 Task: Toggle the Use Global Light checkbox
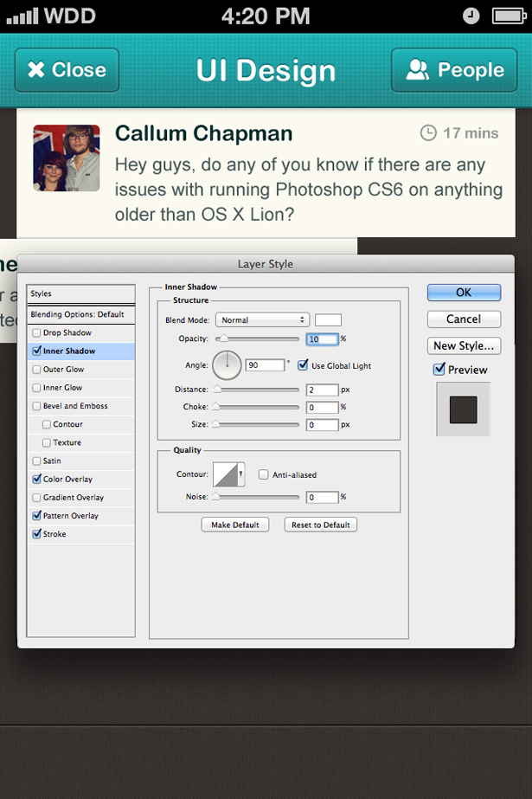(x=303, y=365)
